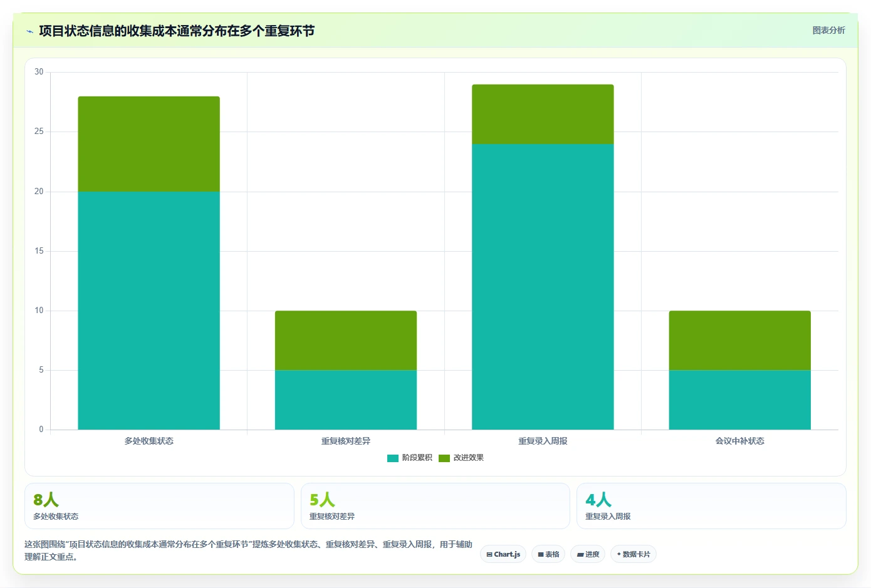The width and height of the screenshot is (871, 588).
Task: Click the green bar segment for 会议中补状态
Action: coord(740,341)
